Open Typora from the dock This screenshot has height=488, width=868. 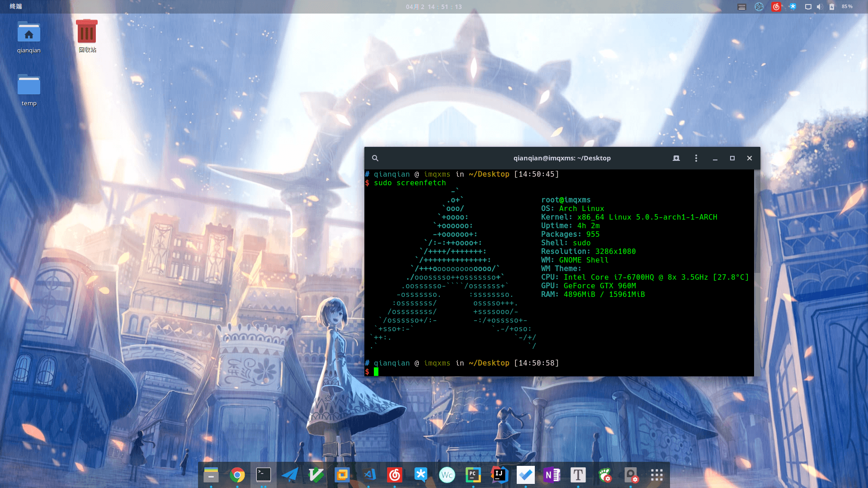[578, 475]
